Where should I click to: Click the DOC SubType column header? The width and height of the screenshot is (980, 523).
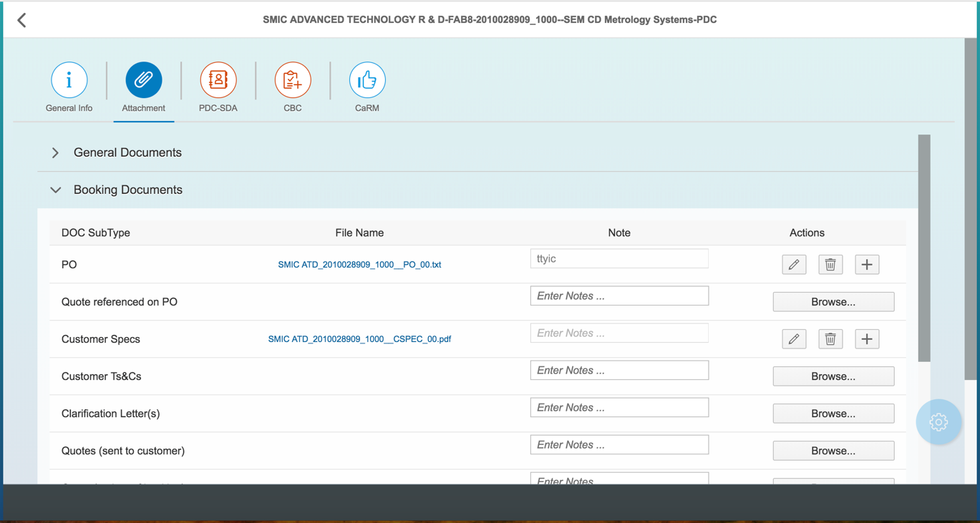point(96,233)
